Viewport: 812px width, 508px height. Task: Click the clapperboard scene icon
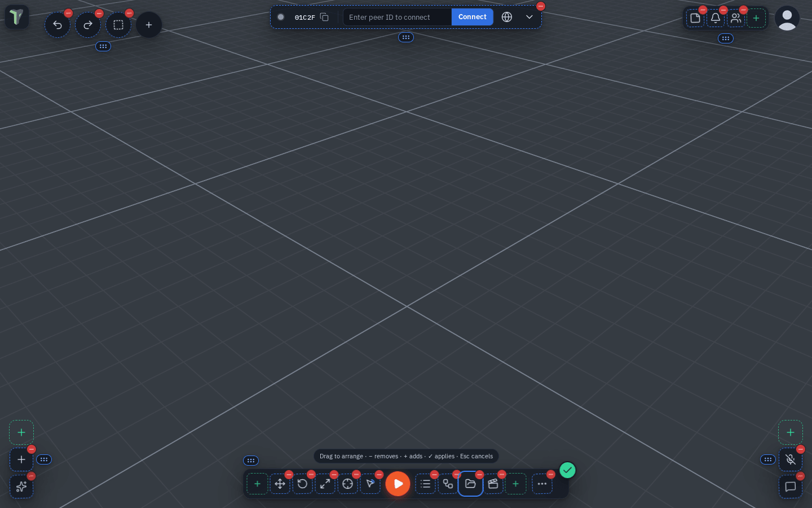coord(493,484)
